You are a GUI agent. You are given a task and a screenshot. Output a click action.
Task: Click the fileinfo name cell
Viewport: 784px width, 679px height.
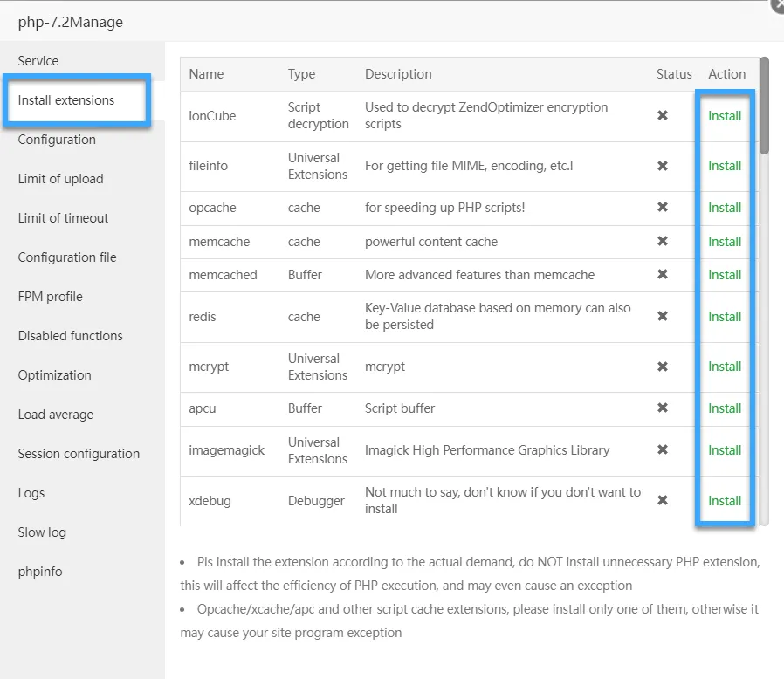pos(208,166)
